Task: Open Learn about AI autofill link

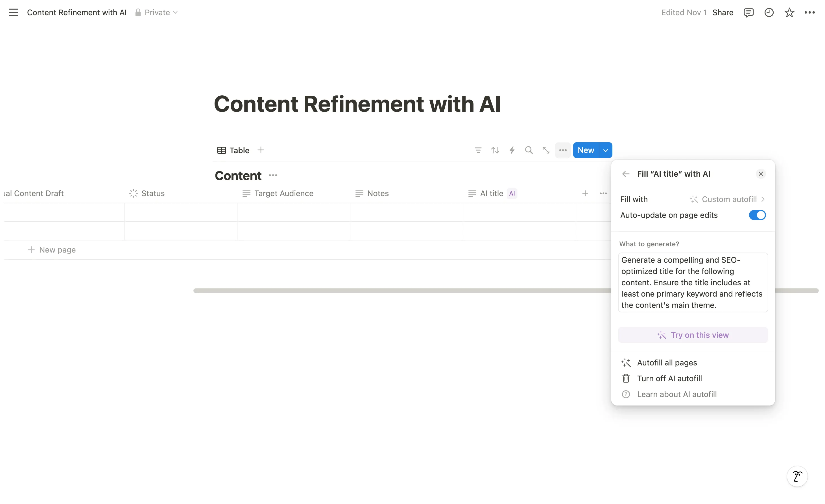Action: tap(676, 394)
